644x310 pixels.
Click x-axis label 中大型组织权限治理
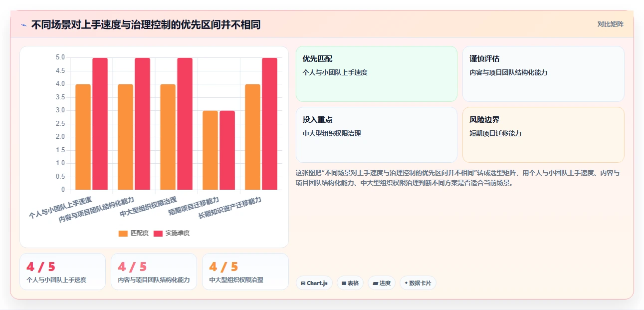(149, 207)
